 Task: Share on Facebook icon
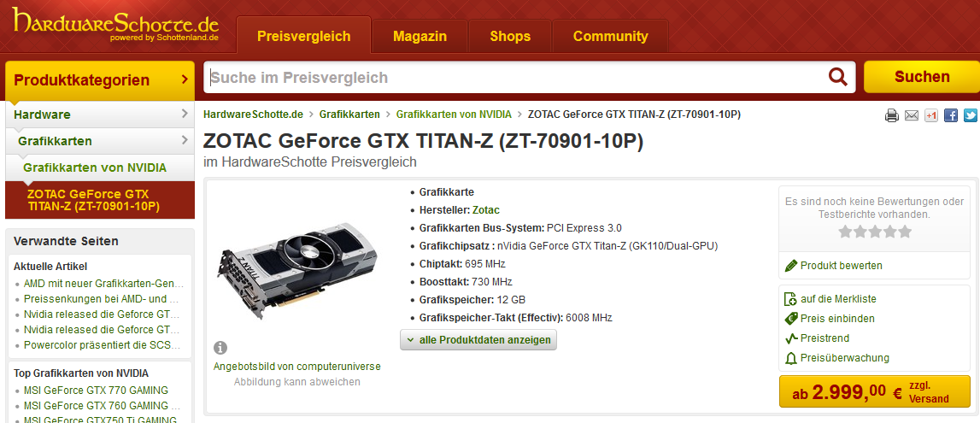click(x=951, y=115)
